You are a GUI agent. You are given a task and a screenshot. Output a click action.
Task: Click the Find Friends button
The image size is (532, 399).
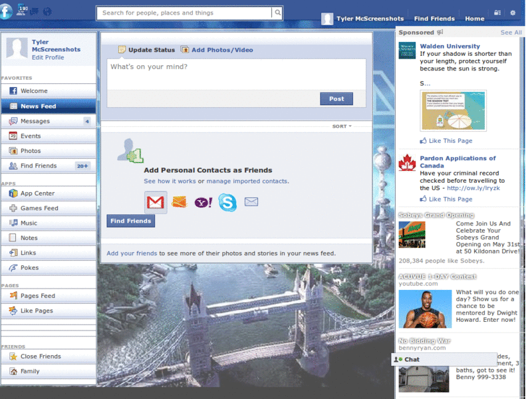coord(130,221)
